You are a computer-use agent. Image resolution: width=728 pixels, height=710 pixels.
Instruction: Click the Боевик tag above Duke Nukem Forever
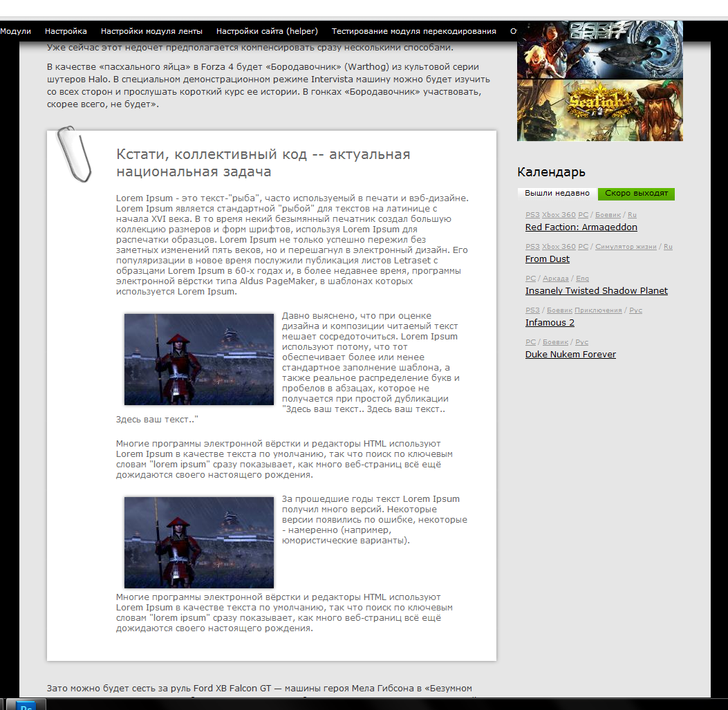[555, 342]
